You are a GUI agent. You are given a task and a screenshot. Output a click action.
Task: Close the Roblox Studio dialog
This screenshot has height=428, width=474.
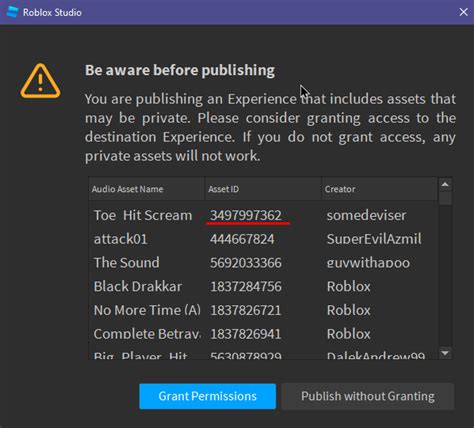tap(463, 12)
